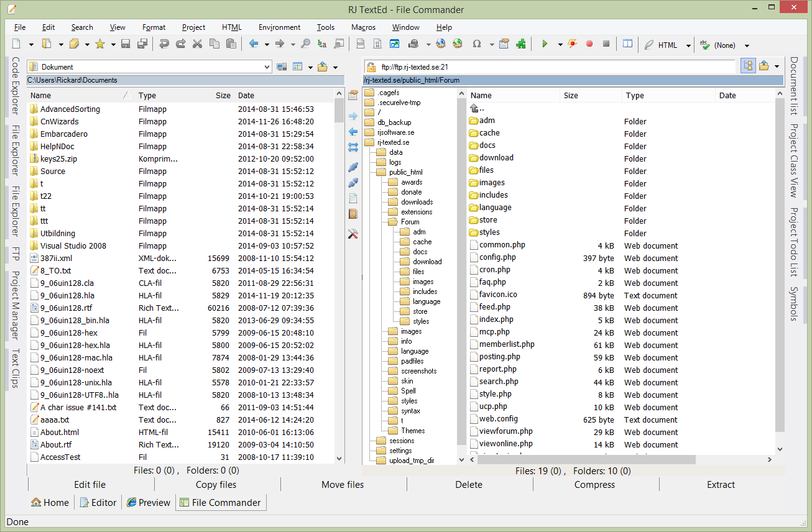This screenshot has height=532, width=812.
Task: Toggle the FTP folder tree view button
Action: (x=748, y=66)
